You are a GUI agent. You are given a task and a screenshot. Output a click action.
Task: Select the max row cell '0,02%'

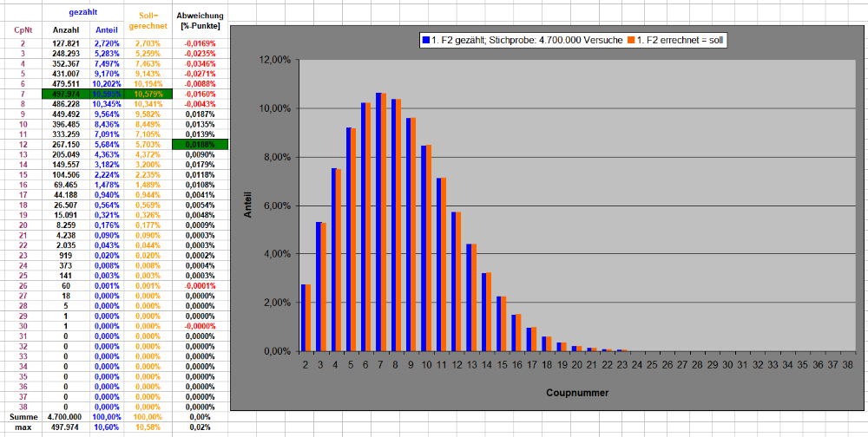(x=200, y=427)
